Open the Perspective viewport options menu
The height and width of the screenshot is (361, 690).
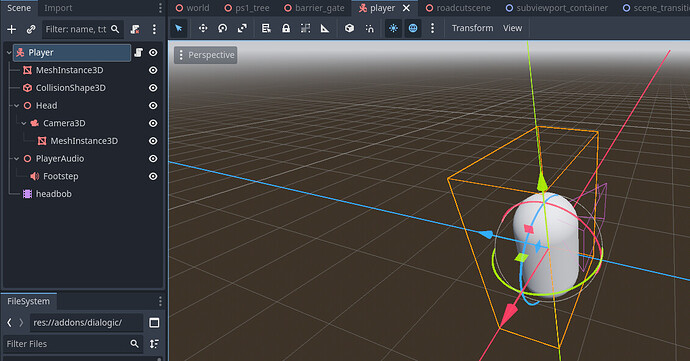[x=206, y=55]
